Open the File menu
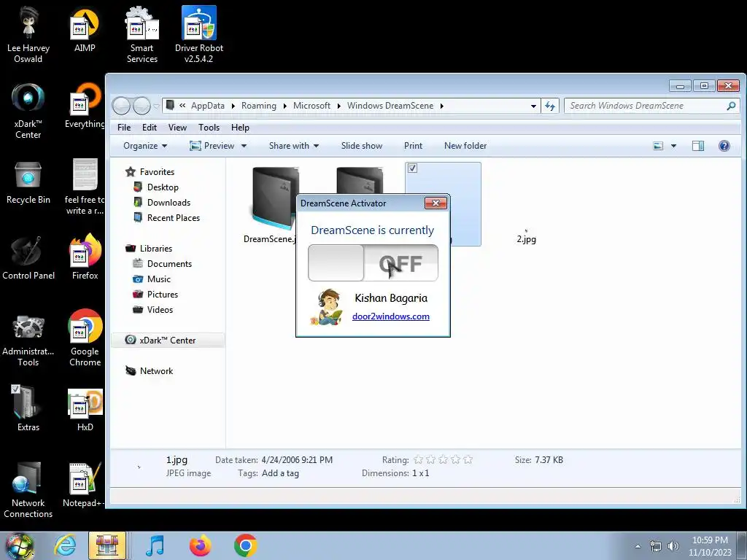Screen dimensions: 747x560 (124, 128)
